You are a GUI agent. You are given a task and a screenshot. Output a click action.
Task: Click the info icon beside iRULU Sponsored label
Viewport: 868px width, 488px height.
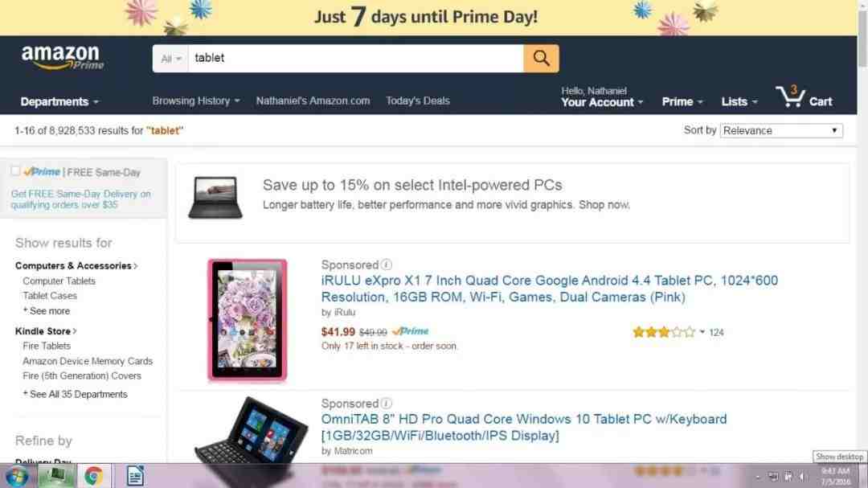tap(387, 265)
